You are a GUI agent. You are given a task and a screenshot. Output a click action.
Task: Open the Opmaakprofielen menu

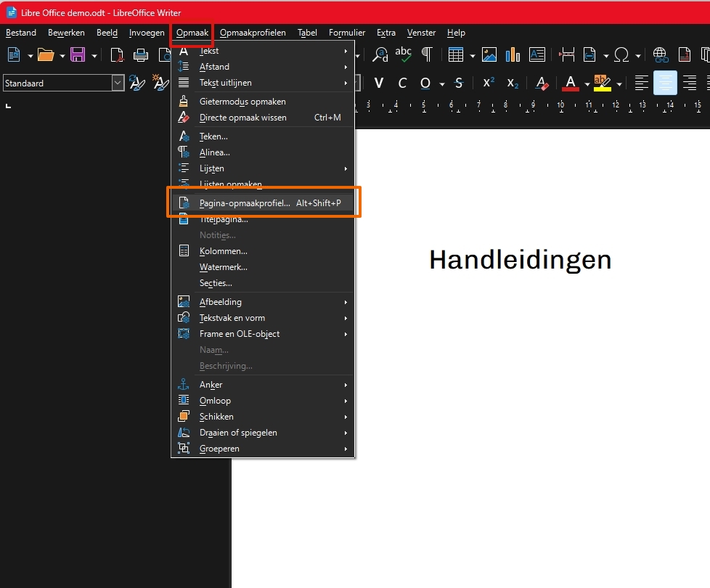tap(253, 33)
